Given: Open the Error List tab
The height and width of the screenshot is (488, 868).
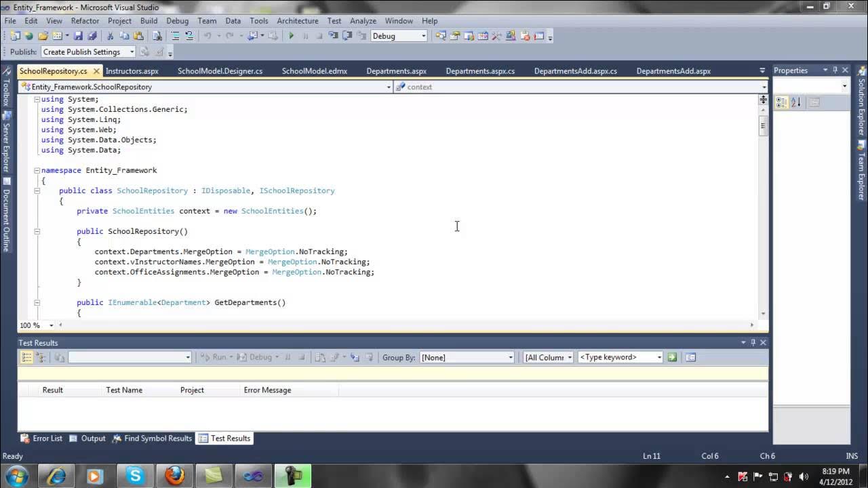Looking at the screenshot, I should [x=41, y=438].
